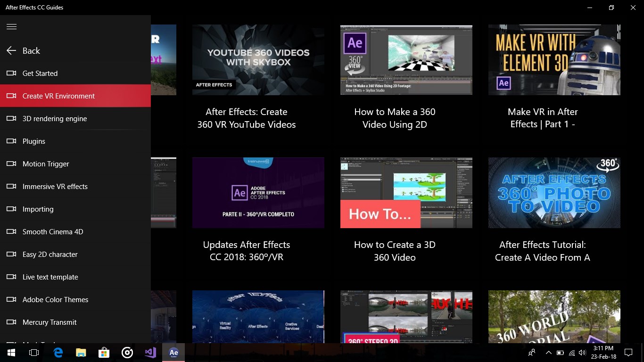
Task: Go back using the Back arrow
Action: [x=11, y=51]
